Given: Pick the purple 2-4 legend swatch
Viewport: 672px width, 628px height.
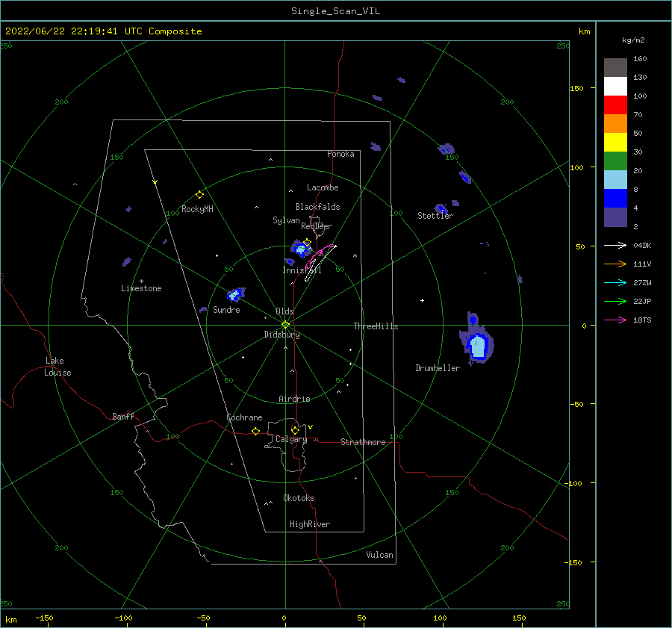Looking at the screenshot, I should 615,217.
